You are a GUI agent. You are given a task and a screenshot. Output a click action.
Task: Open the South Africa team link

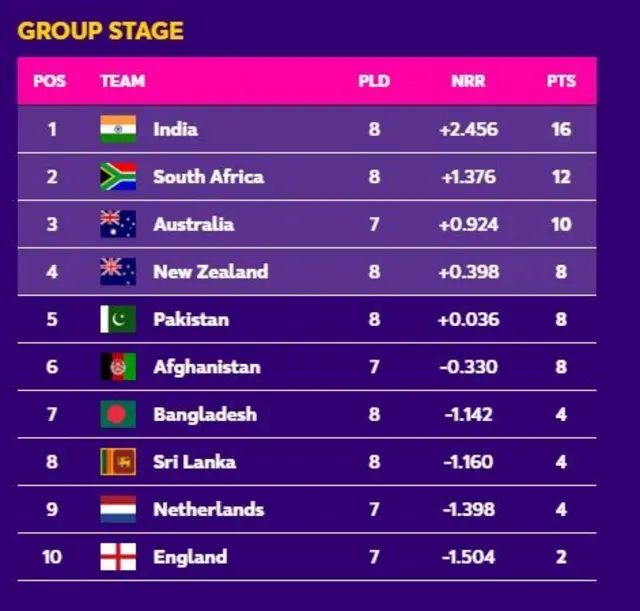pyautogui.click(x=208, y=177)
